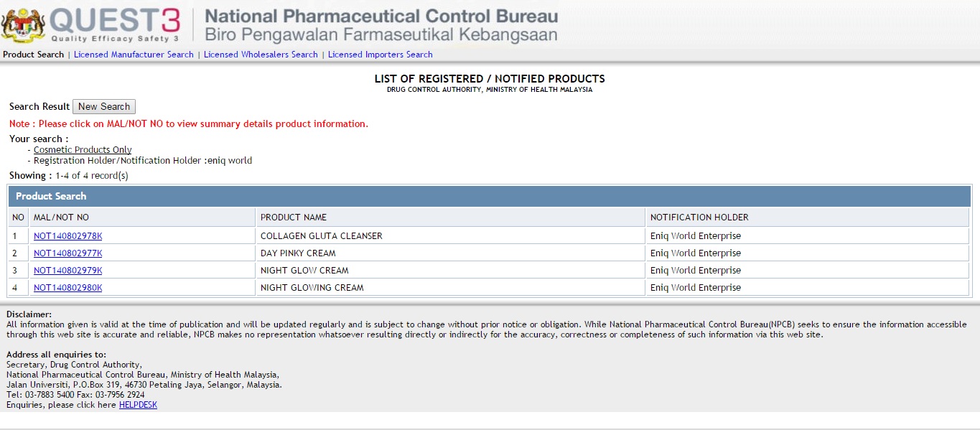Click the Cosmetic Products Only filter text

point(83,150)
